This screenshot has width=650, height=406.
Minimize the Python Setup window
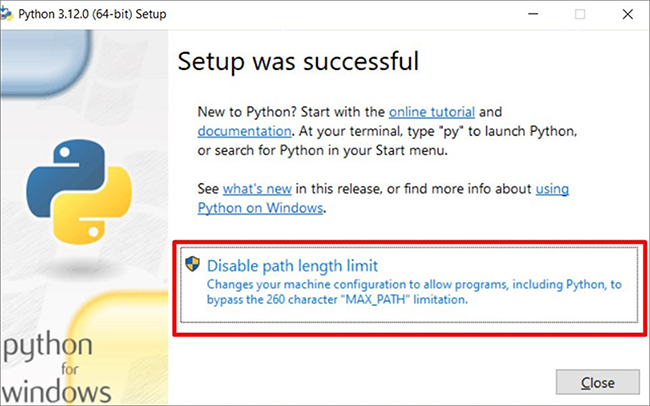[533, 14]
